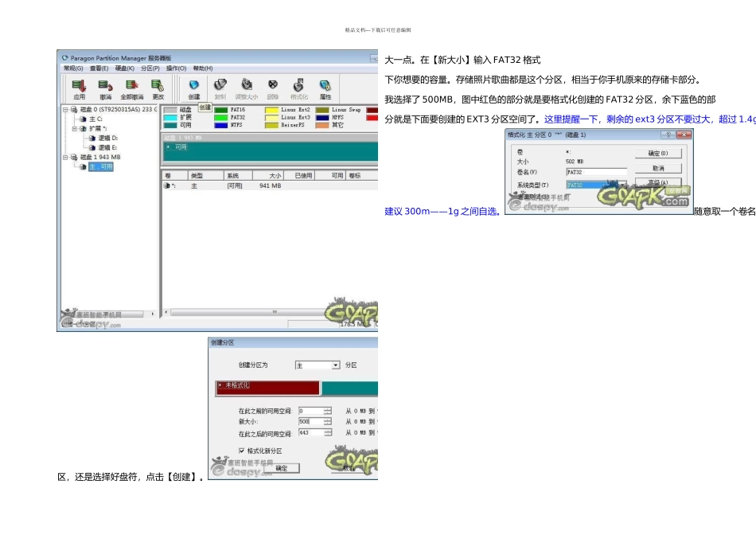The width and height of the screenshot is (756, 535).
Task: Collapse the 扩展 *: tree node
Action: (74, 129)
